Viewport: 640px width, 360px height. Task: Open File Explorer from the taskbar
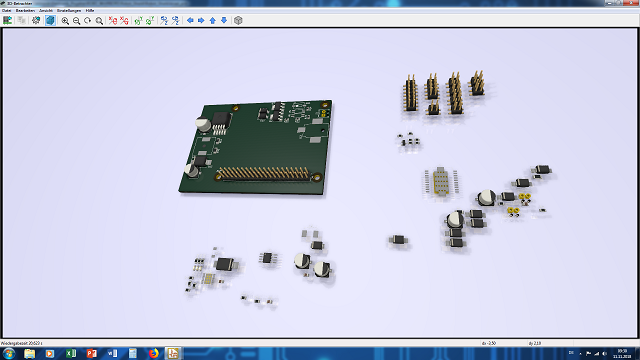click(29, 353)
